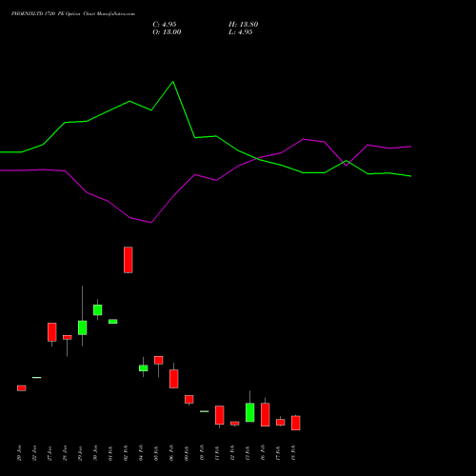Screen dimensions: 476x476
Task: Click the 09 Feb date label
Action: pos(188,453)
